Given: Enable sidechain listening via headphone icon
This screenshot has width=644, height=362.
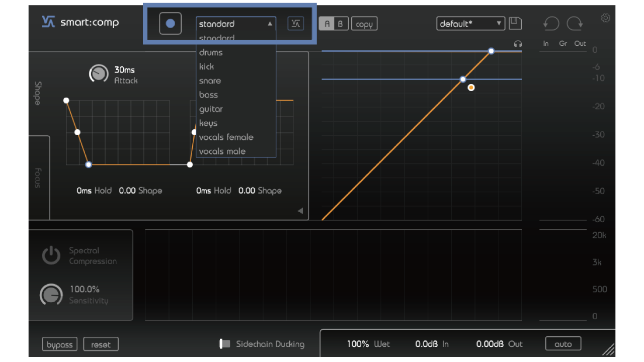Looking at the screenshot, I should 518,44.
